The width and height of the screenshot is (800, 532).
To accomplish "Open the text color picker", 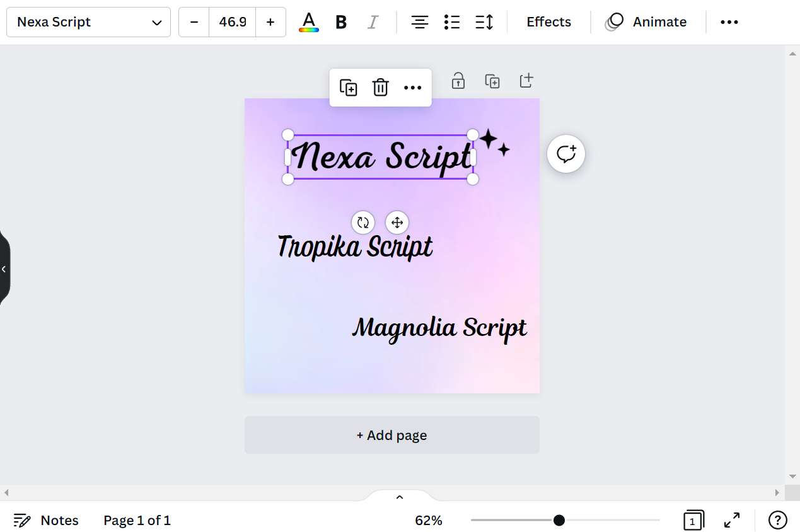I will (308, 21).
